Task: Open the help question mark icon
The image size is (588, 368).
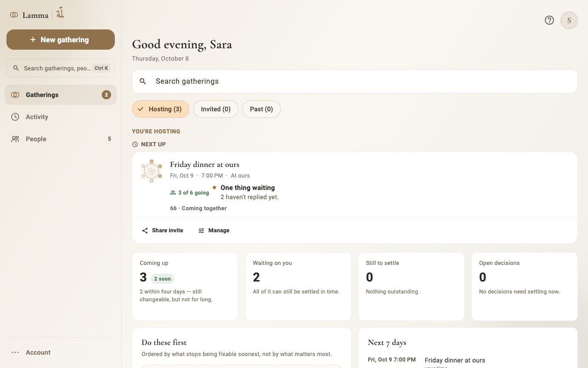Action: (549, 20)
